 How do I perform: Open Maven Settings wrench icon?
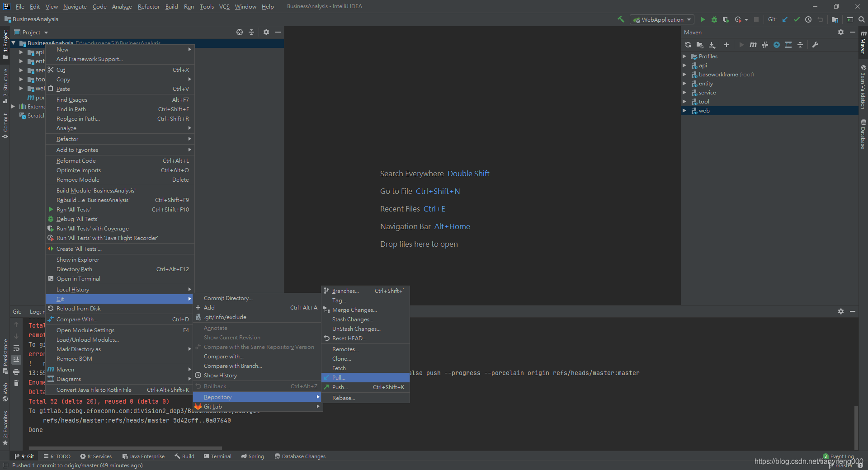coord(815,45)
